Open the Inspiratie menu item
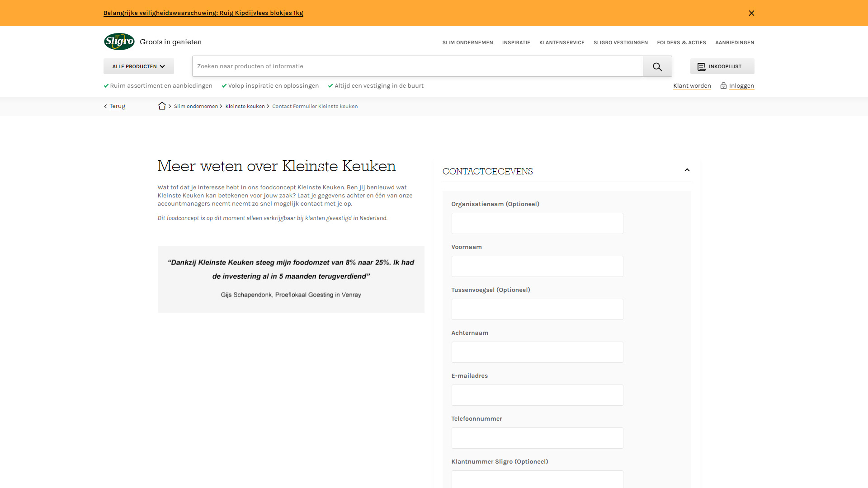Image resolution: width=868 pixels, height=488 pixels. coord(516,42)
